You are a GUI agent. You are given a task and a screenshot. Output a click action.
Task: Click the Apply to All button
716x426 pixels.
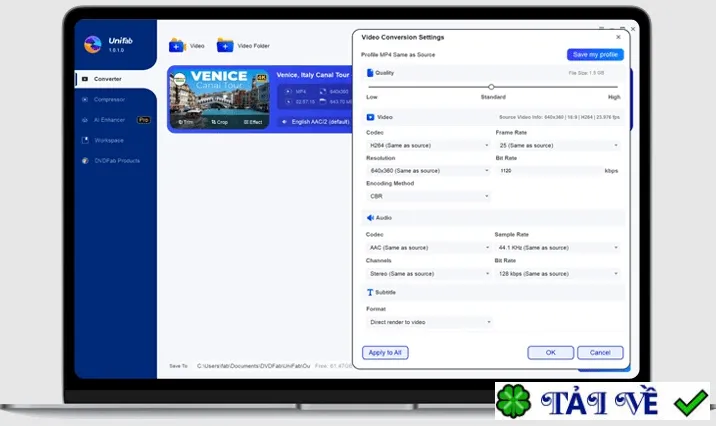pyautogui.click(x=385, y=352)
